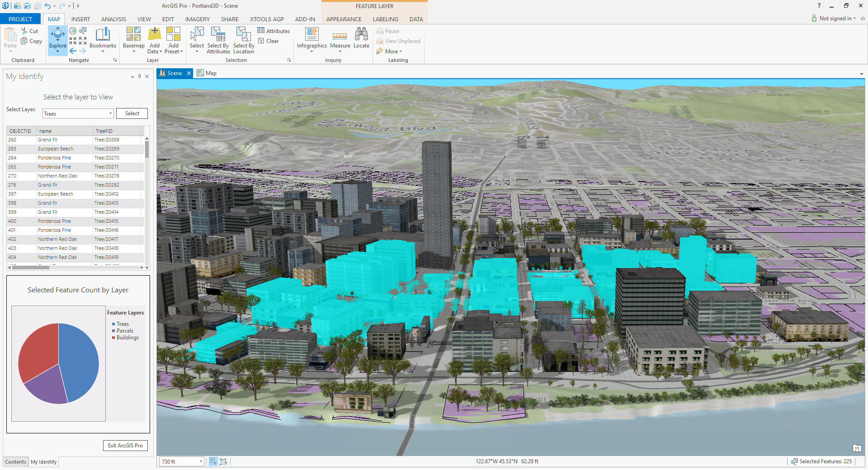Click the Select button beside the layer picker
This screenshot has height=470, width=868.
[132, 113]
